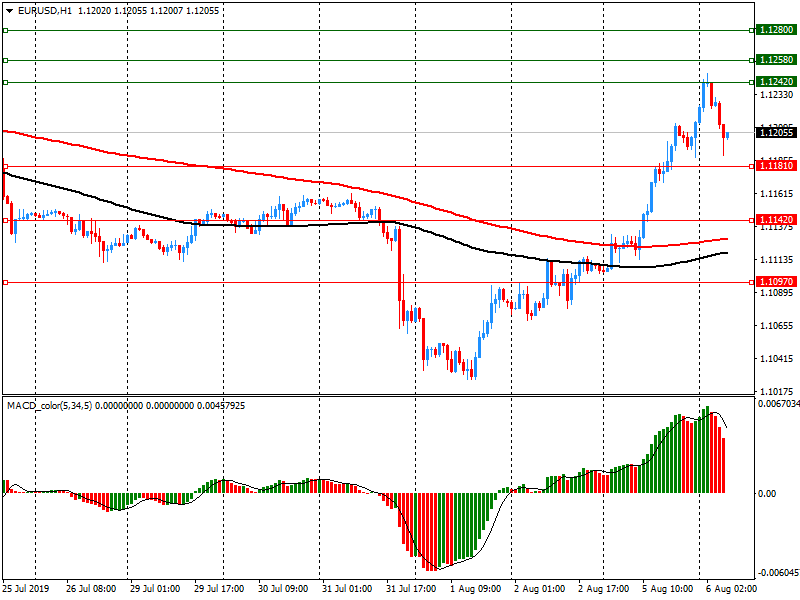Viewport: 800px width, 600px height.
Task: Select the 1.11810 red level label
Action: click(777, 166)
